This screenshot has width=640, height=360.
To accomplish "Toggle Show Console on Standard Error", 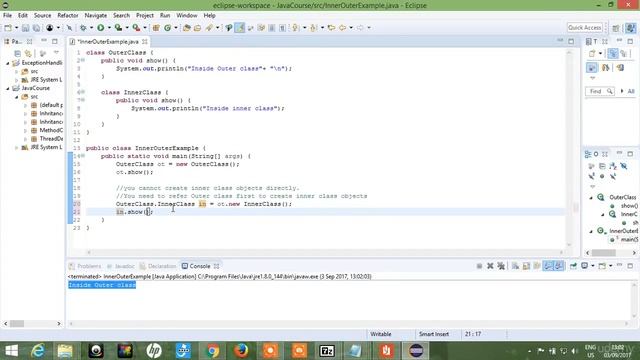I will coord(559,266).
